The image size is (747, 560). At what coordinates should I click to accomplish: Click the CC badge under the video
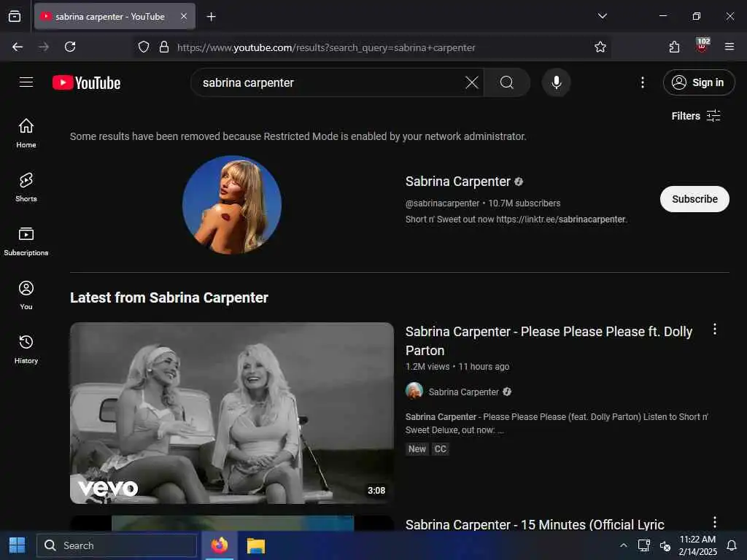point(440,449)
